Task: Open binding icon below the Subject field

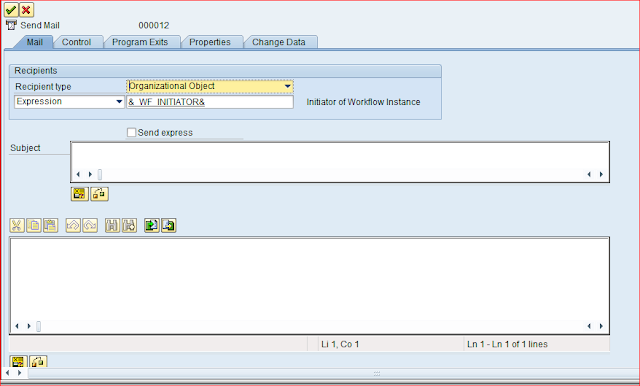Action: pyautogui.click(x=99, y=194)
